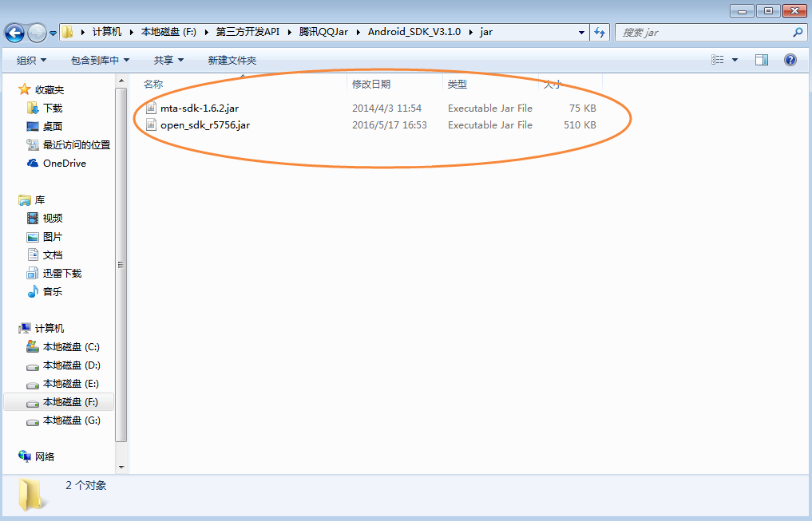Click the OneDrive cloud icon

click(x=33, y=163)
